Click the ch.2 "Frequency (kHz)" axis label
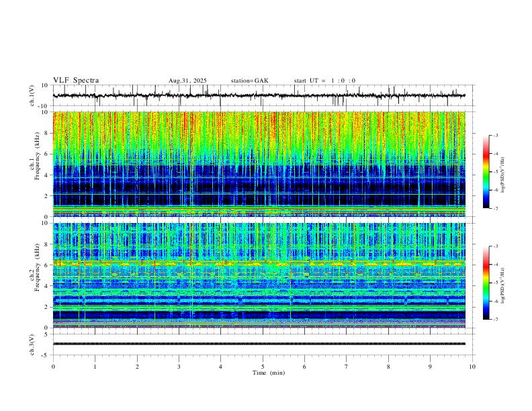Image resolution: width=532 pixels, height=411 pixels. 38,267
